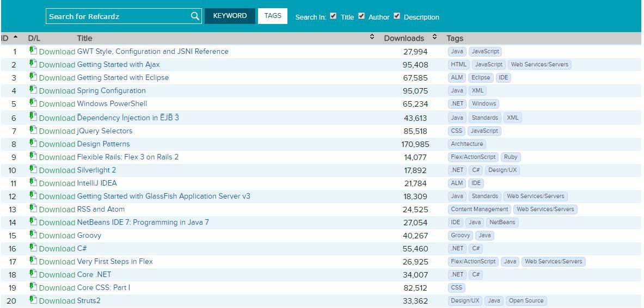The height and width of the screenshot is (308, 644).
Task: Click the Windows tag on PowerShell row
Action: coord(484,103)
